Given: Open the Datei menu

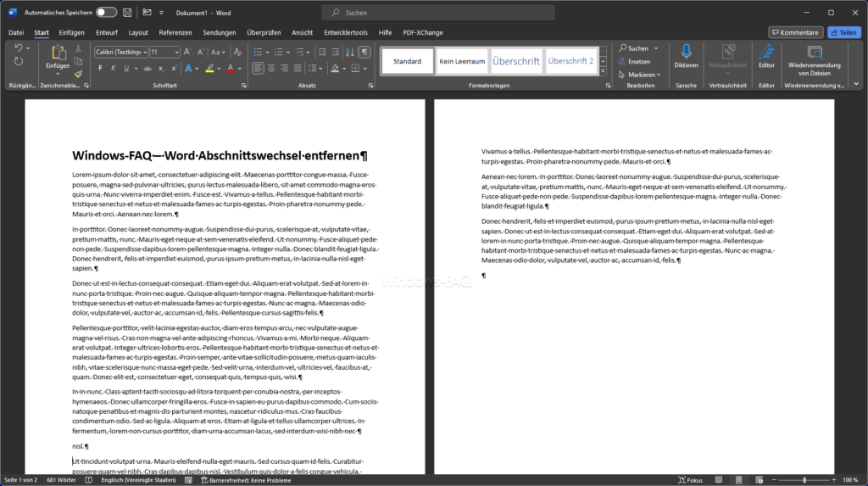Looking at the screenshot, I should (16, 33).
